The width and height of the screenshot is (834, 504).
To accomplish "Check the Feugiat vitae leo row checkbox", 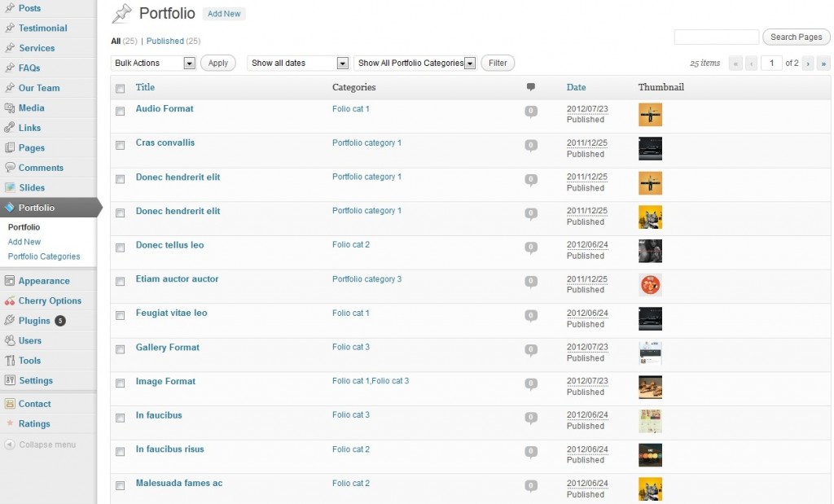I will tap(121, 315).
